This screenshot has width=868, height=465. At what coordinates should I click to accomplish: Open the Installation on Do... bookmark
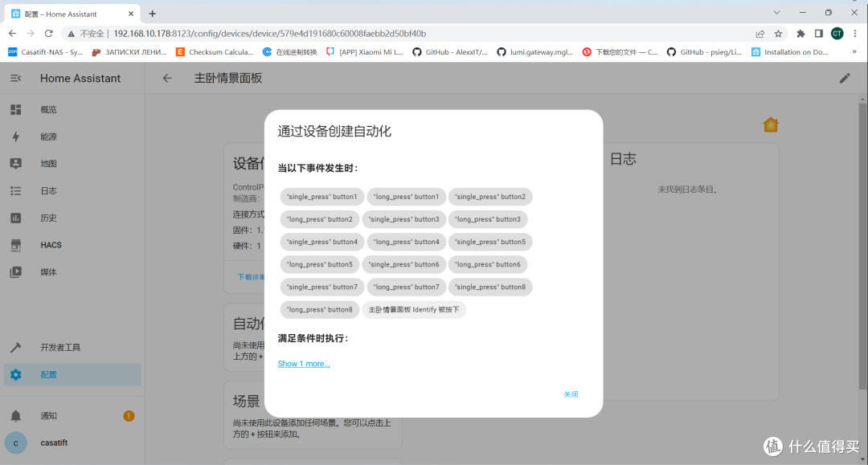tap(790, 52)
